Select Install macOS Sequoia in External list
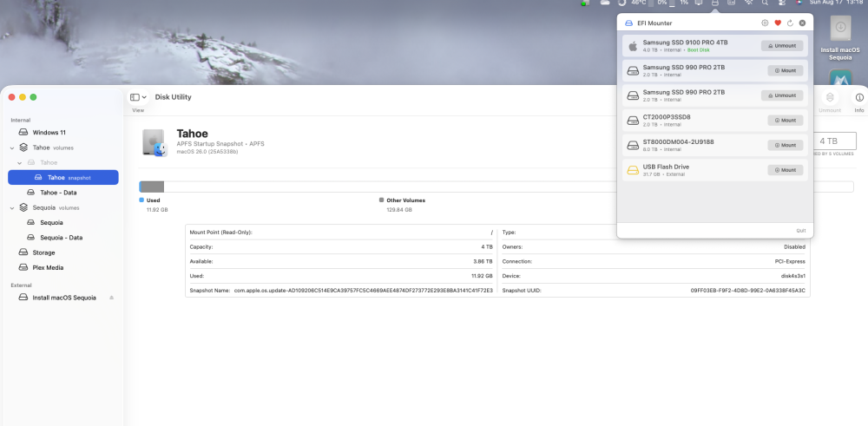The width and height of the screenshot is (868, 426). (x=63, y=298)
